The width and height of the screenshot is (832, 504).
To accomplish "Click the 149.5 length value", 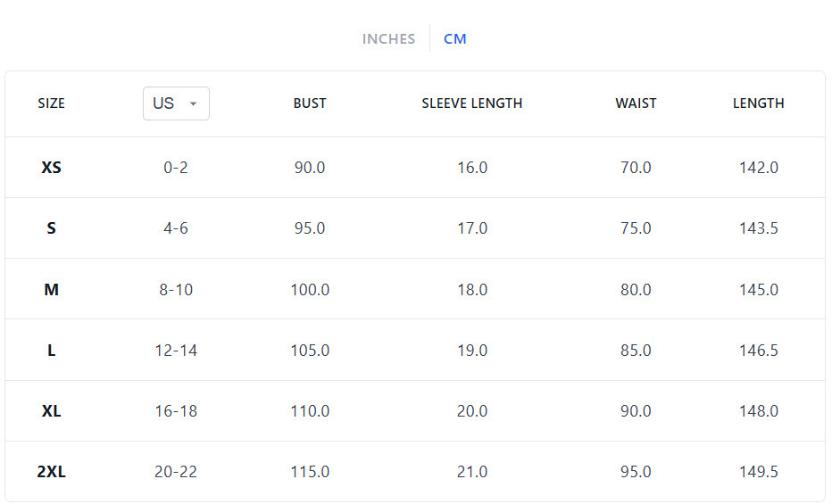I will tap(759, 472).
